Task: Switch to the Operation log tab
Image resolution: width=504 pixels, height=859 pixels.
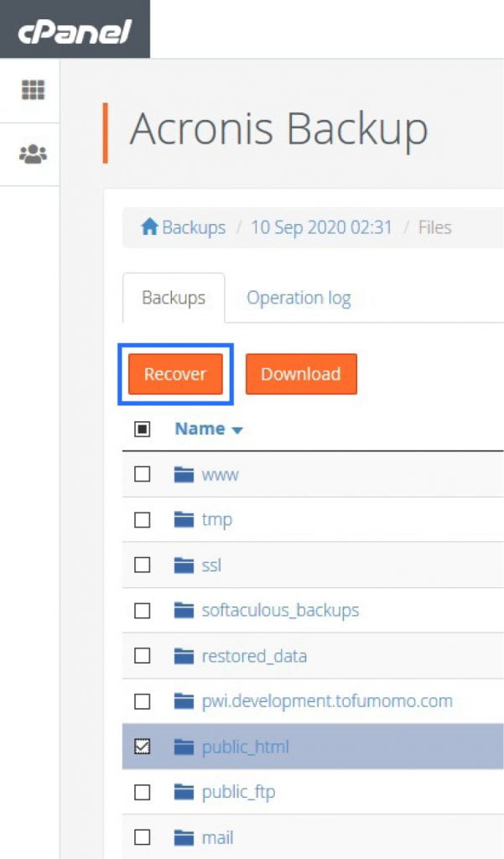Action: (x=299, y=297)
